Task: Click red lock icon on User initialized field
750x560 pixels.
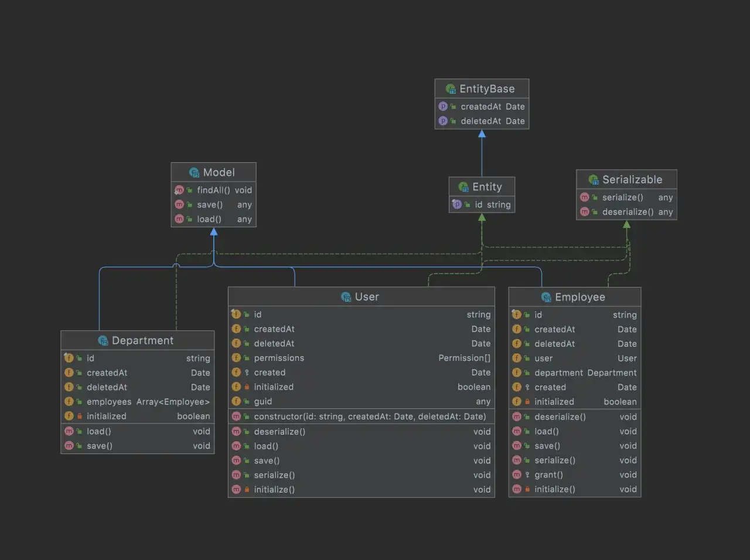Action: click(x=247, y=387)
